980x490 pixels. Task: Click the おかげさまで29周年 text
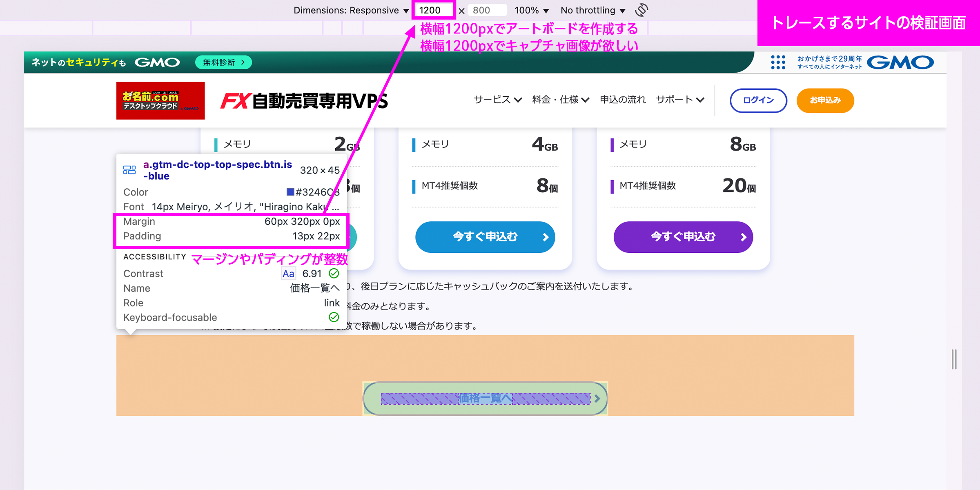point(830,59)
